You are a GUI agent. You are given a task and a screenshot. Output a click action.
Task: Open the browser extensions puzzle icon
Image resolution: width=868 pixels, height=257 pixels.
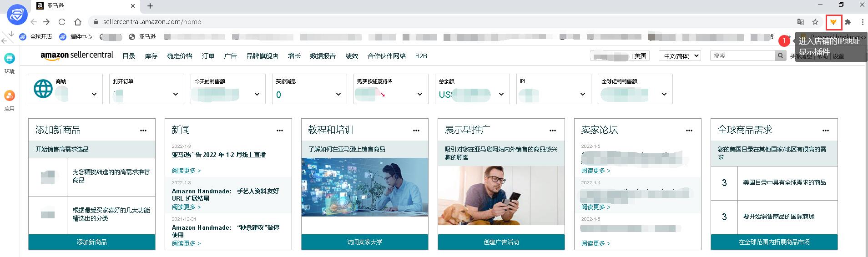coord(848,22)
